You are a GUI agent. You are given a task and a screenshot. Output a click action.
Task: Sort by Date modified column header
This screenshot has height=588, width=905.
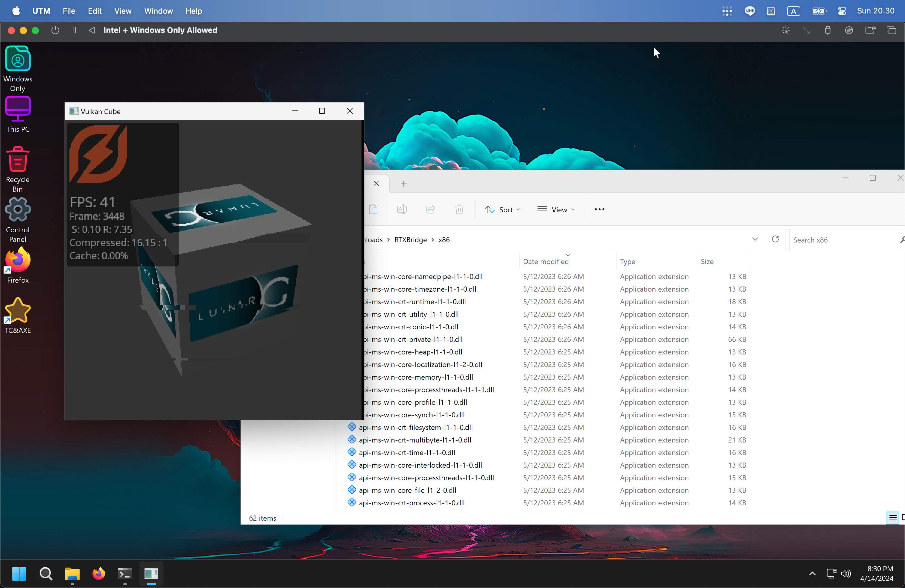pyautogui.click(x=545, y=261)
